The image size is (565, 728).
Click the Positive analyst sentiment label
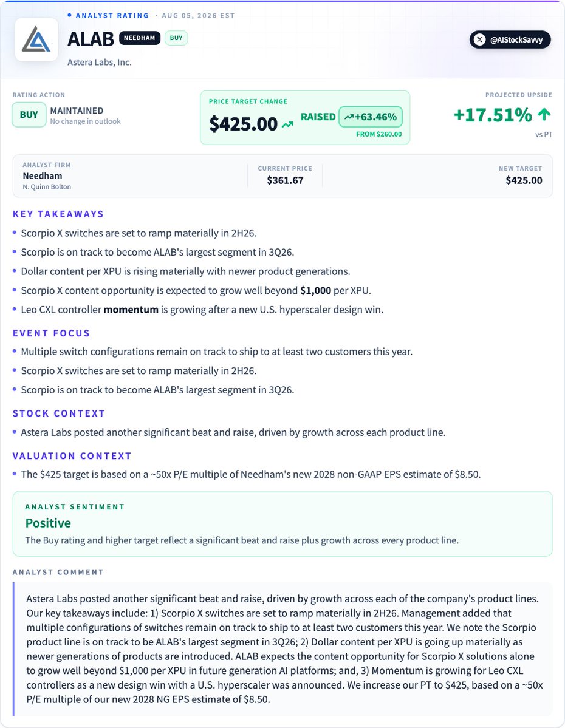click(x=49, y=523)
